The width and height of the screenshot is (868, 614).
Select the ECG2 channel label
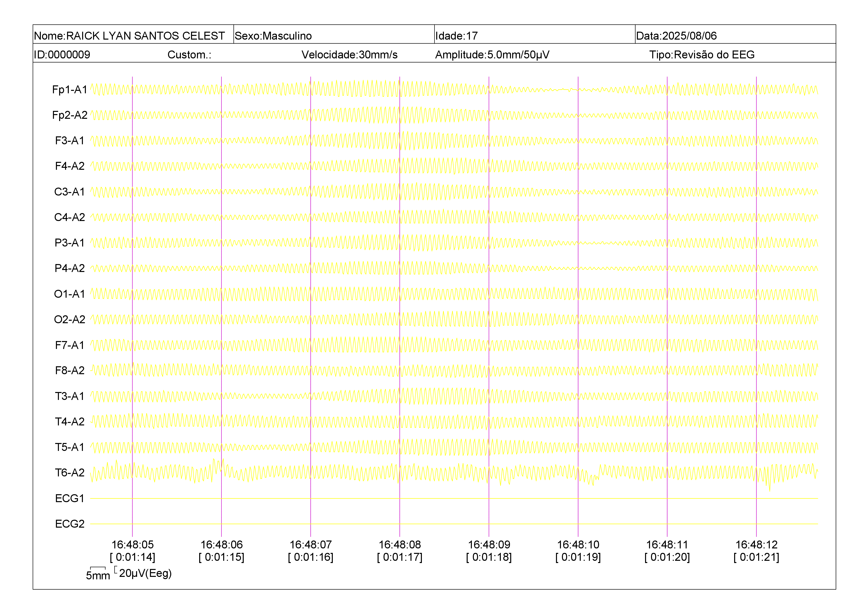(70, 524)
